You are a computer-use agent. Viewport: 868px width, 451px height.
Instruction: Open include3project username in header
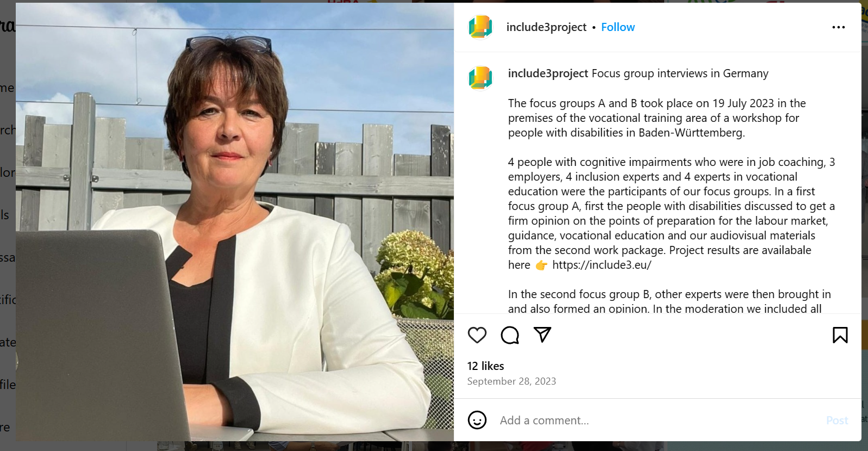click(x=546, y=27)
